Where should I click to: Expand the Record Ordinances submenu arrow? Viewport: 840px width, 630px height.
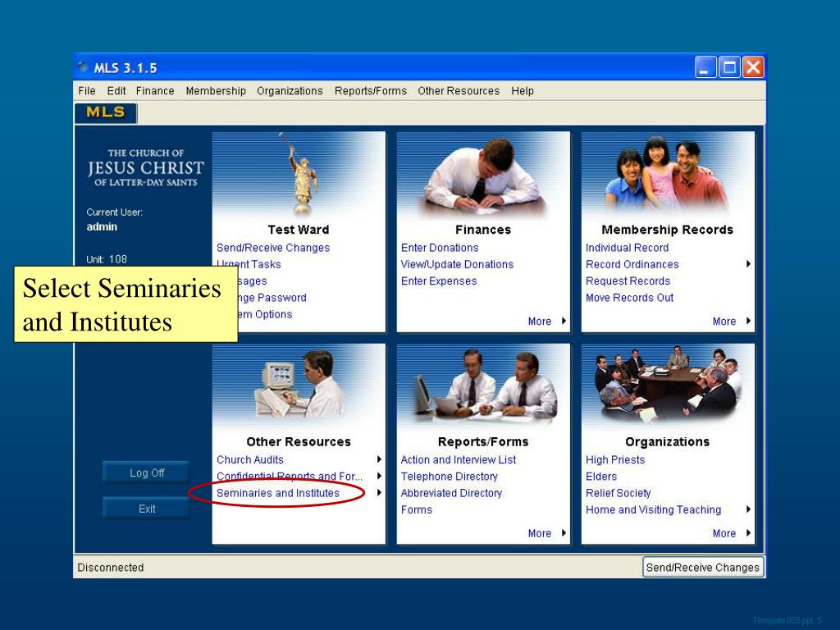748,264
